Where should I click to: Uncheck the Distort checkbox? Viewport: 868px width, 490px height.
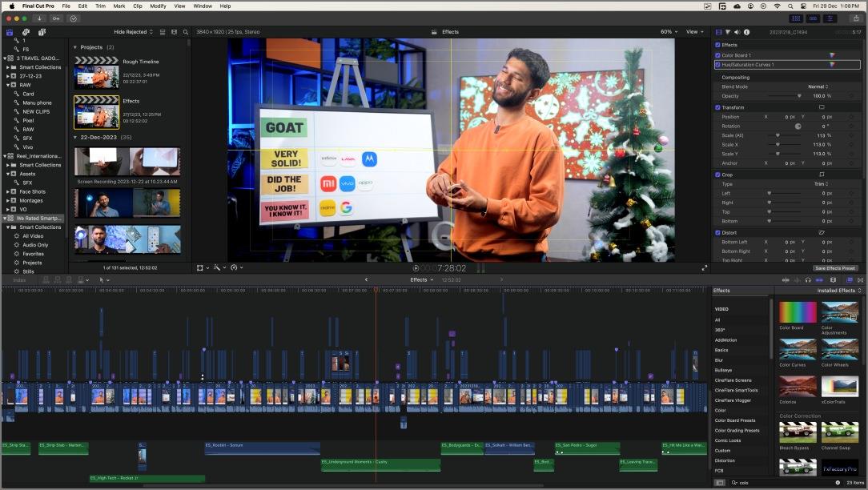pyautogui.click(x=717, y=232)
